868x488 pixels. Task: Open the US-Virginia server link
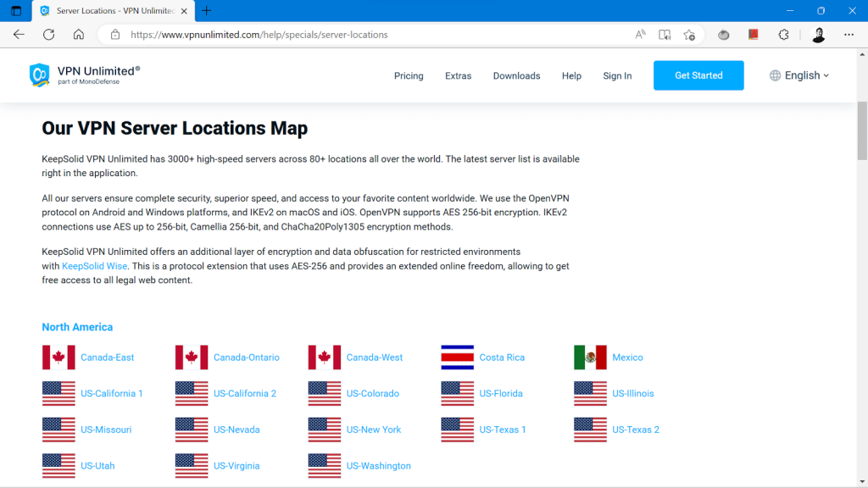(236, 466)
